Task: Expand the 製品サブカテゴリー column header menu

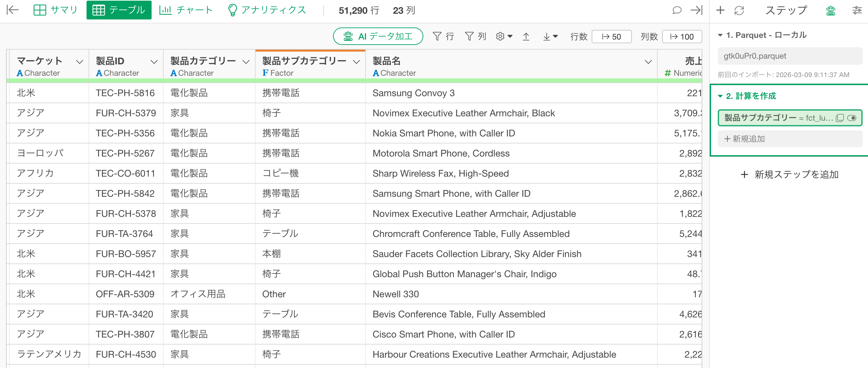Action: coord(356,62)
